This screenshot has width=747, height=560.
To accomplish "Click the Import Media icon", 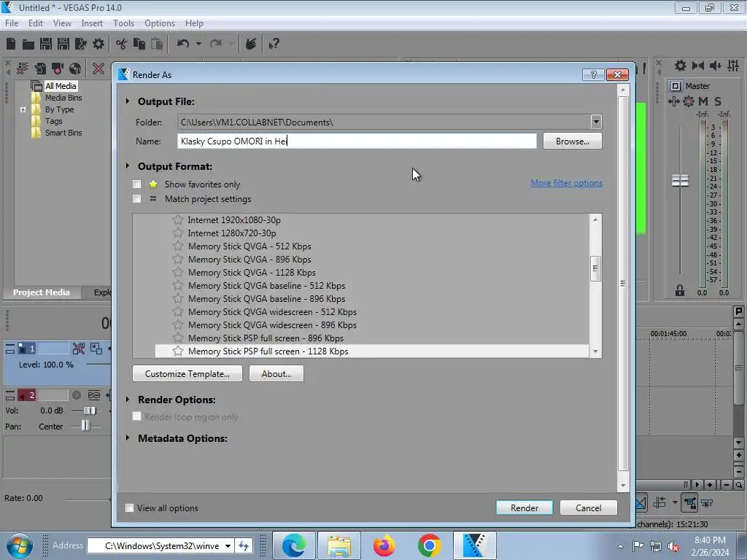I will [x=41, y=69].
